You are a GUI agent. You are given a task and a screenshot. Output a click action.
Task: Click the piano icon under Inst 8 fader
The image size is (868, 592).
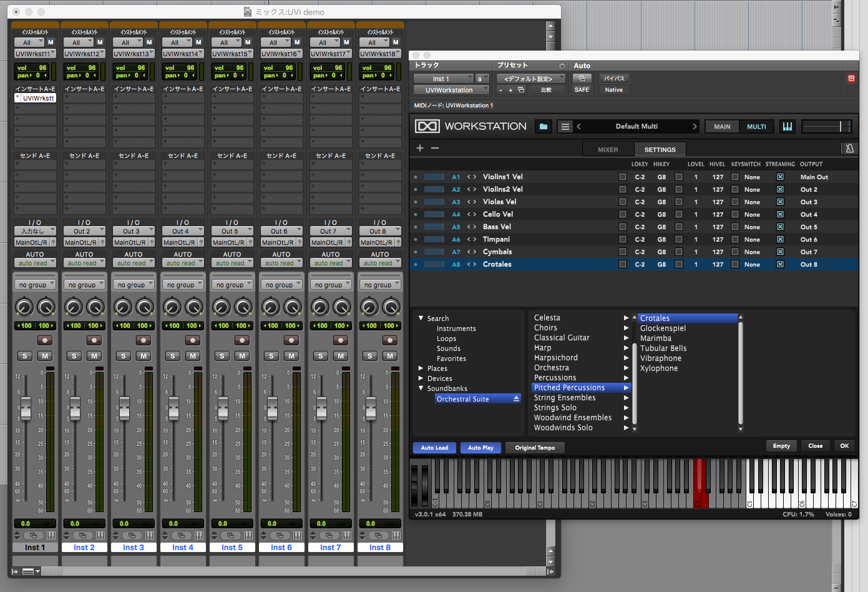(396, 536)
